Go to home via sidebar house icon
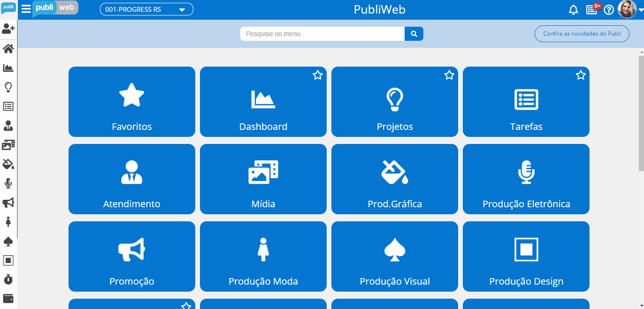The height and width of the screenshot is (309, 644). [x=8, y=48]
